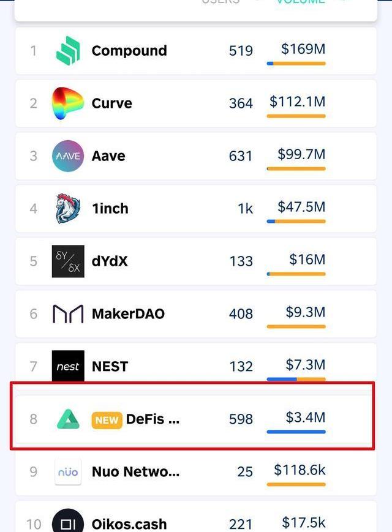Viewport: 392px width, 532px height.
Task: Open the Compound project name link
Action: tap(129, 51)
